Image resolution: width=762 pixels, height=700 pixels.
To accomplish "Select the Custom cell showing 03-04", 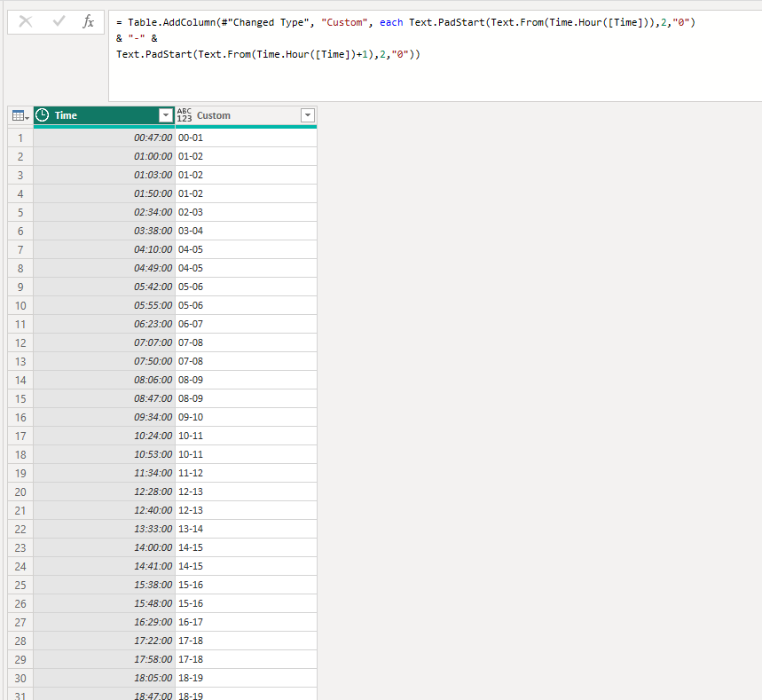I will click(246, 231).
